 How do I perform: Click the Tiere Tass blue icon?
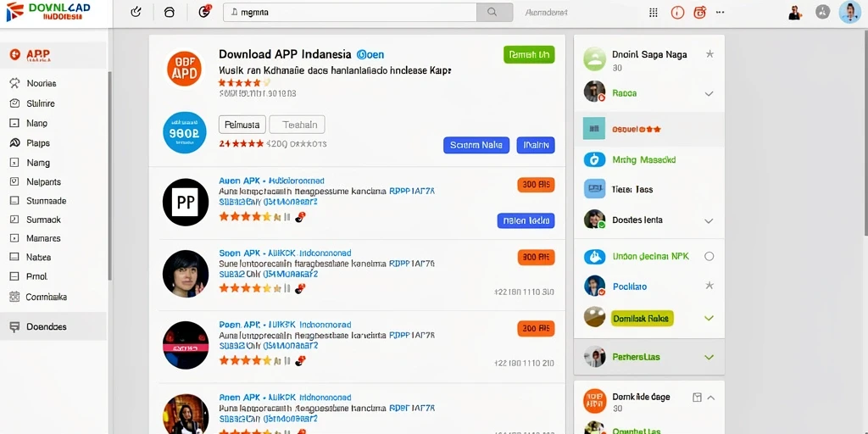tap(594, 189)
